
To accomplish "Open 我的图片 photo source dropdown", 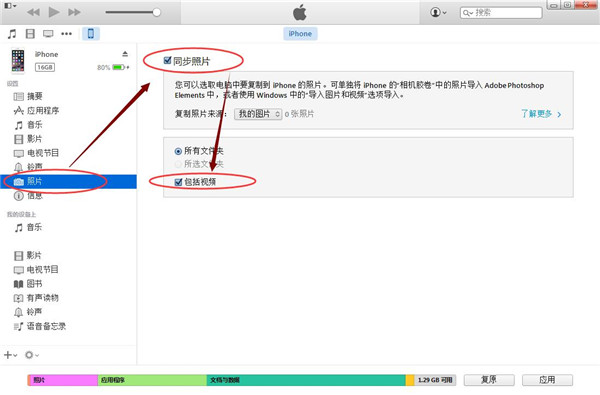I will pyautogui.click(x=258, y=114).
